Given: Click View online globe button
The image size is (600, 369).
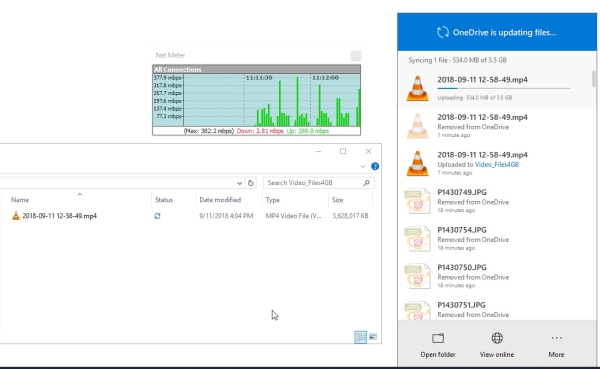Looking at the screenshot, I should (x=497, y=345).
